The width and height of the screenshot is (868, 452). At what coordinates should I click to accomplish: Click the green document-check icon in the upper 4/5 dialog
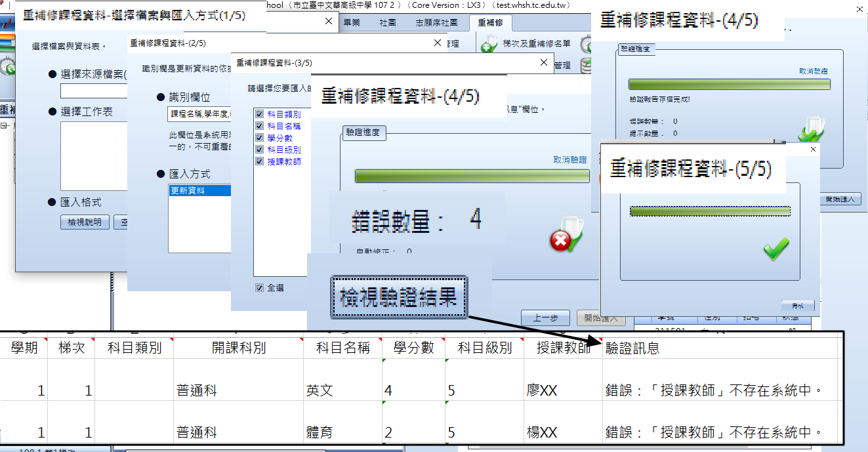click(x=809, y=131)
